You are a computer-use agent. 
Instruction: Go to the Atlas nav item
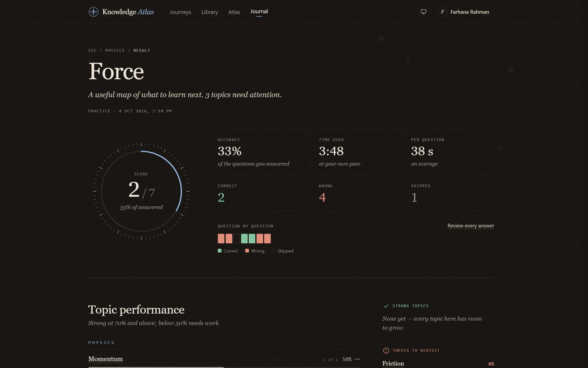[234, 12]
